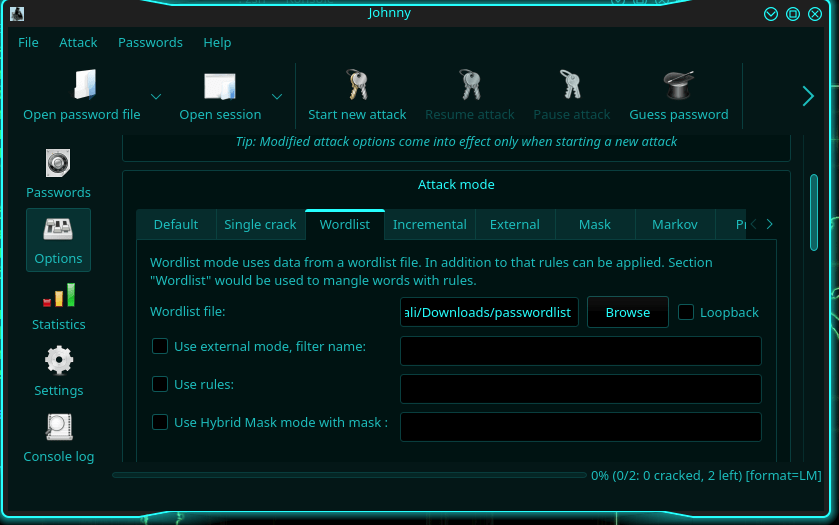Expand the Open session dropdown arrow
The image size is (839, 525).
pos(277,96)
